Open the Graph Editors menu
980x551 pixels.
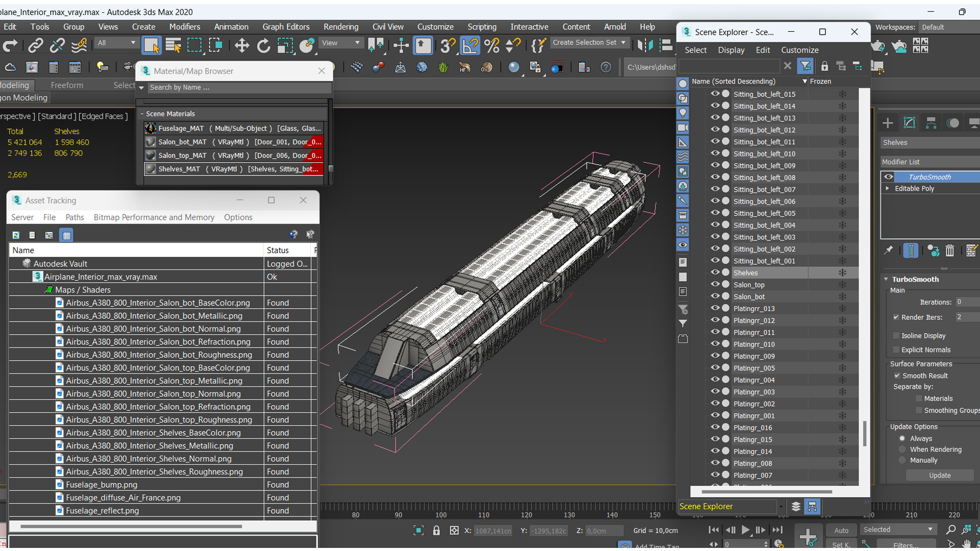[x=286, y=27]
